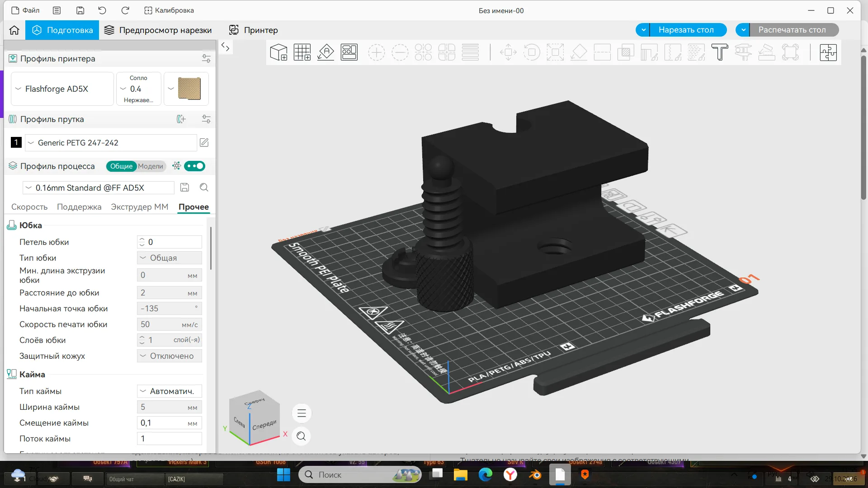Click the Калибровка menu button

click(169, 10)
